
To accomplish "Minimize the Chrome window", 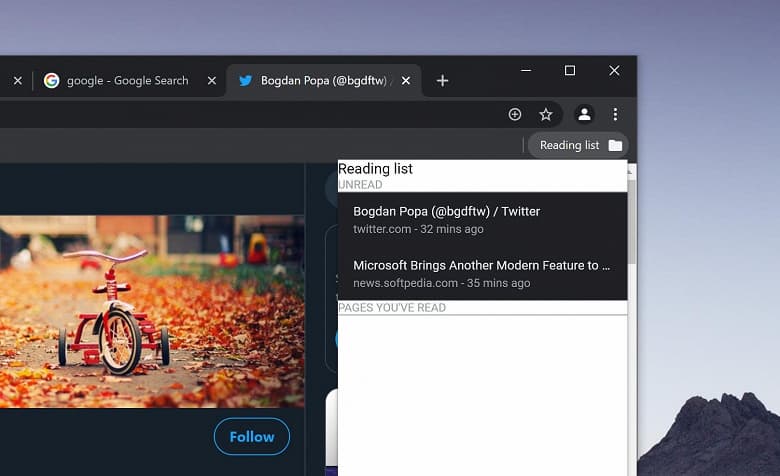I will (525, 71).
